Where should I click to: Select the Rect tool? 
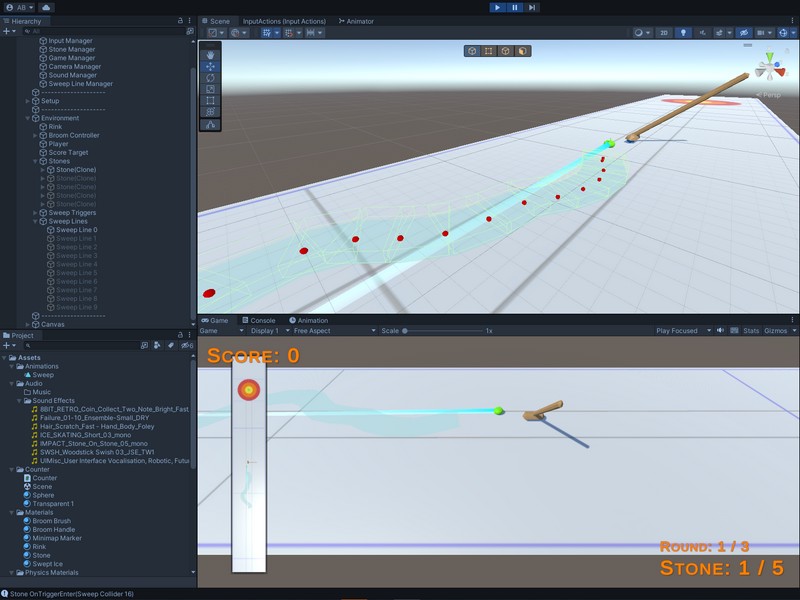(210, 100)
